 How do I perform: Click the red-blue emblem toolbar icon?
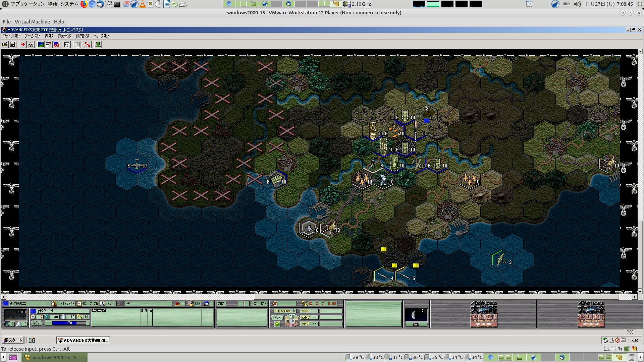57,45
